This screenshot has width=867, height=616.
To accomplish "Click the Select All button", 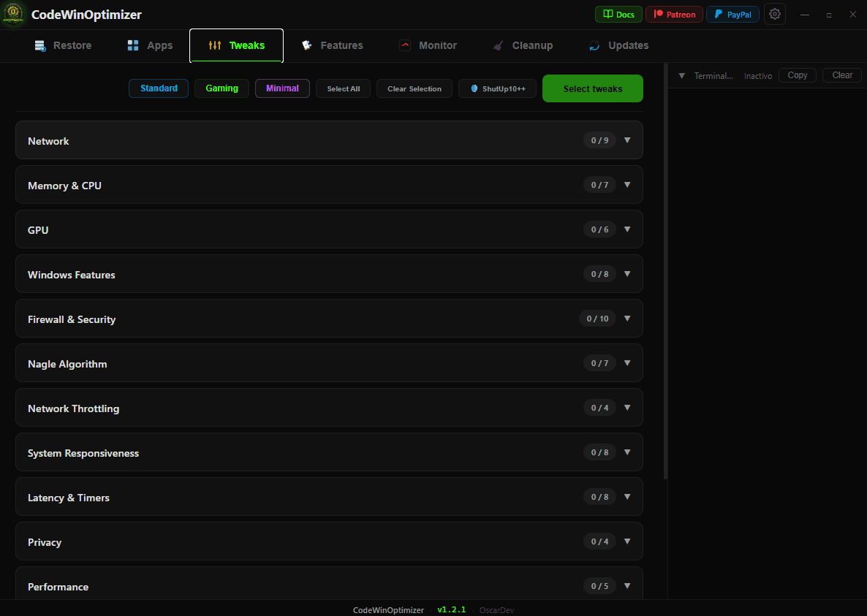I will tap(344, 88).
